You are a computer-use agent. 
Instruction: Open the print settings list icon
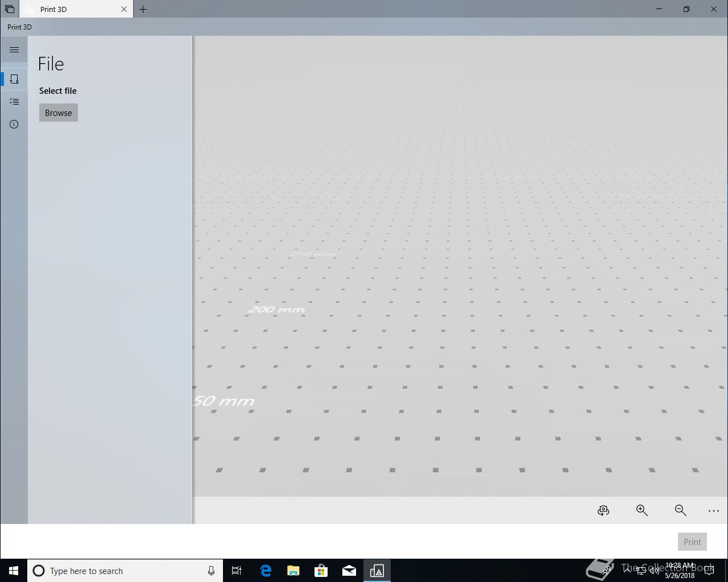pos(14,102)
